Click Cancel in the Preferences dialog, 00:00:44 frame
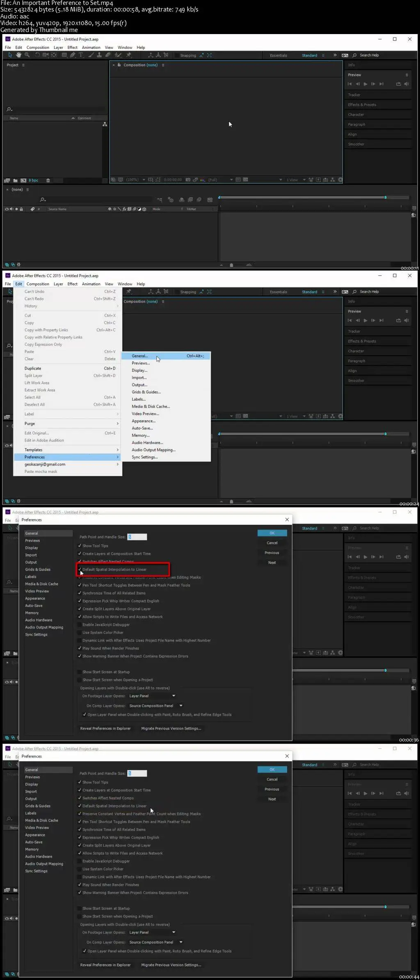This screenshot has width=420, height=980. 272,779
